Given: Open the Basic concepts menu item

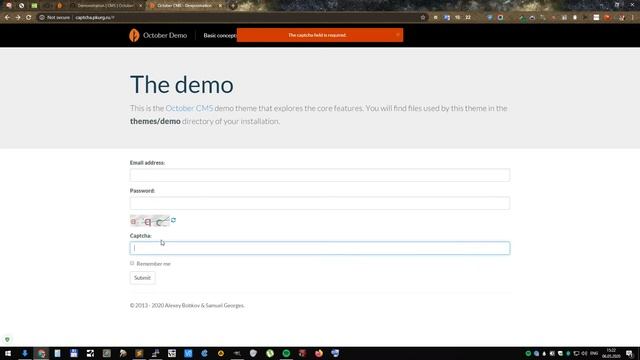Looking at the screenshot, I should [x=220, y=36].
